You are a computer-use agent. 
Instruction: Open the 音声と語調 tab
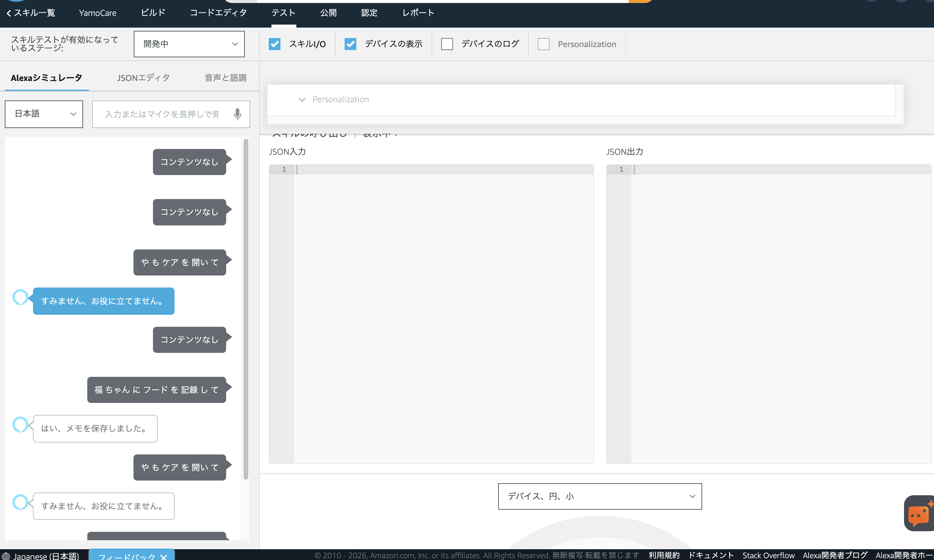tap(225, 78)
